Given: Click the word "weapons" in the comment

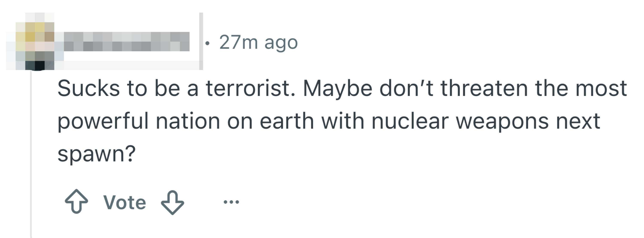Looking at the screenshot, I should pos(502,122).
